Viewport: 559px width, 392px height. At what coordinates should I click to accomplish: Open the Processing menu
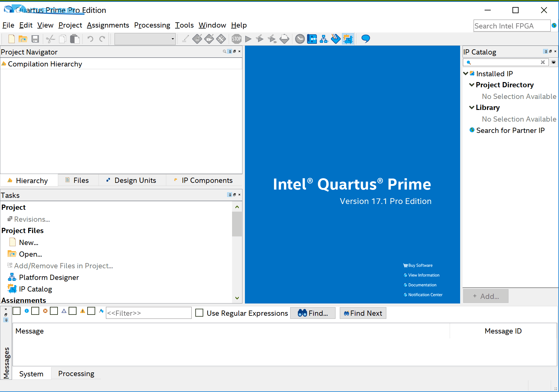[152, 25]
